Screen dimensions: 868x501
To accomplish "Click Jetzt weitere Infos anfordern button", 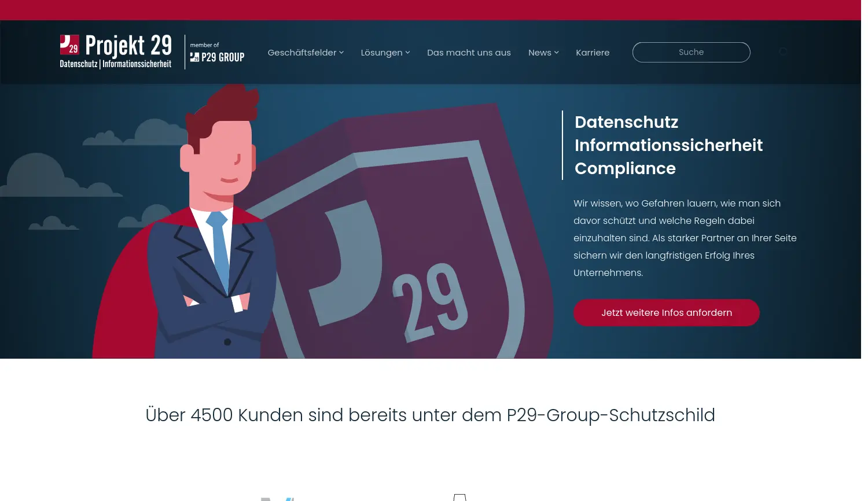I will click(x=667, y=312).
